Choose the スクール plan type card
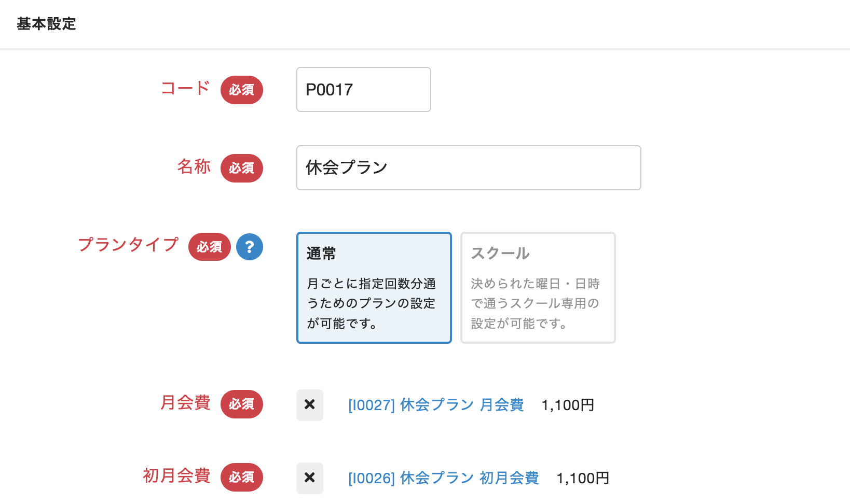Viewport: 850px width, 504px height. click(538, 288)
